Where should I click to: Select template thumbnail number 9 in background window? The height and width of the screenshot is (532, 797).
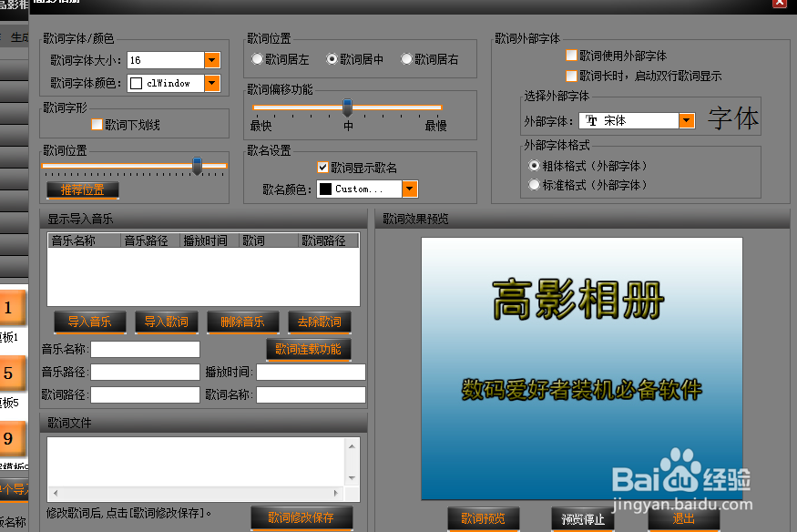click(x=13, y=438)
